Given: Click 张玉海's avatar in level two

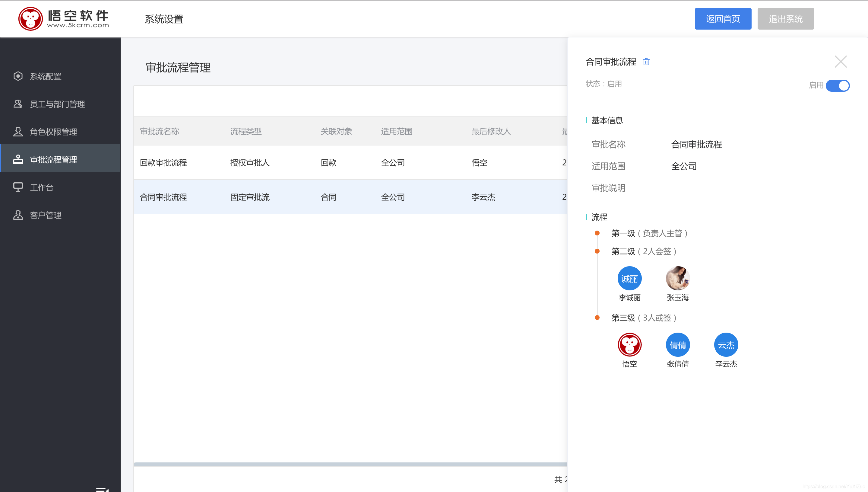Looking at the screenshot, I should coord(678,278).
